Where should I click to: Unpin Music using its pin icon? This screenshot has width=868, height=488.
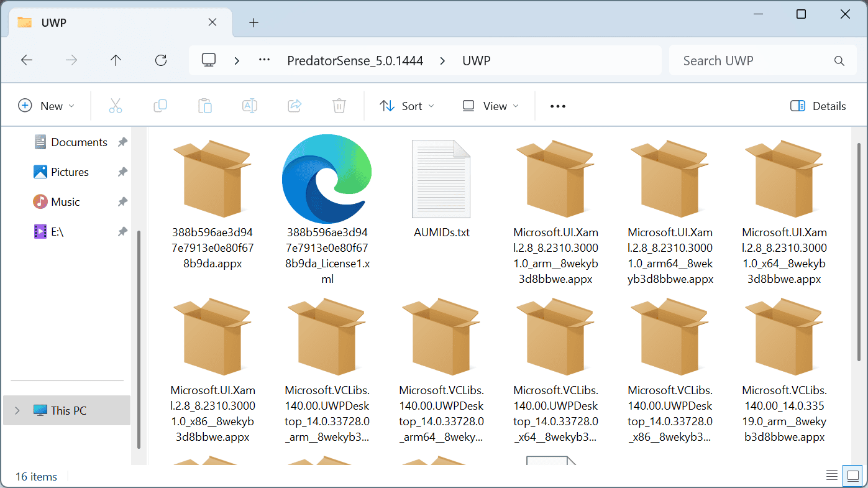pos(123,202)
